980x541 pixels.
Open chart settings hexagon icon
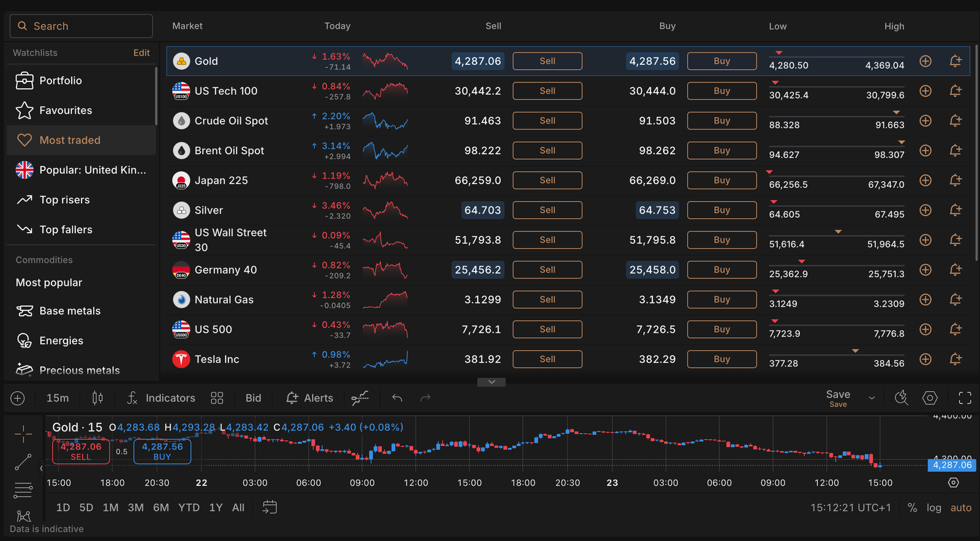tap(930, 398)
